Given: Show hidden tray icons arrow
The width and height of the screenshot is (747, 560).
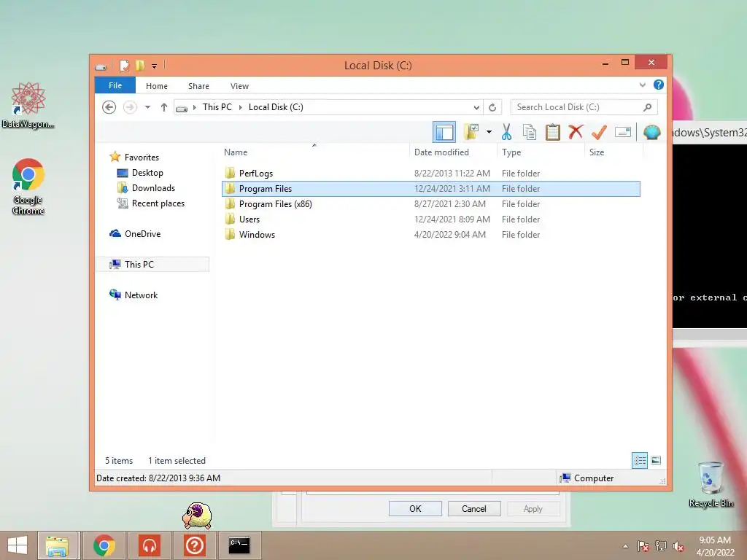Looking at the screenshot, I should (x=625, y=546).
